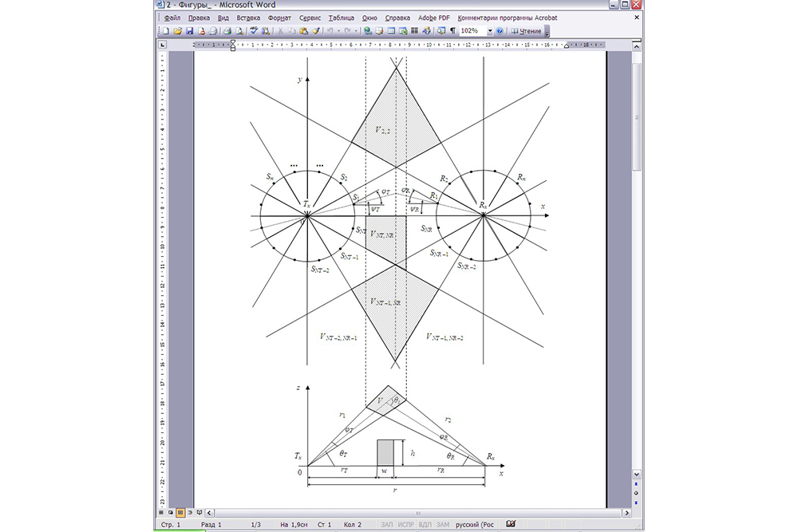
Task: Run spelling check from the toolbar
Action: tap(253, 31)
